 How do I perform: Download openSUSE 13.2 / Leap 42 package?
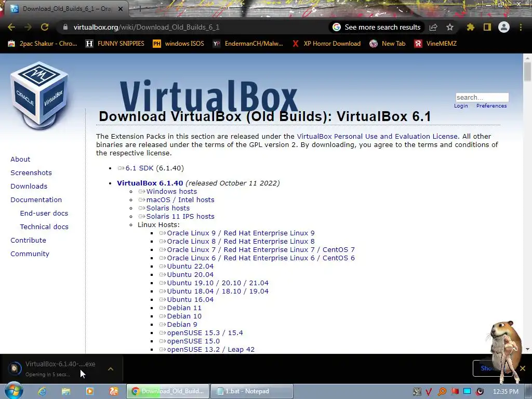point(207,350)
